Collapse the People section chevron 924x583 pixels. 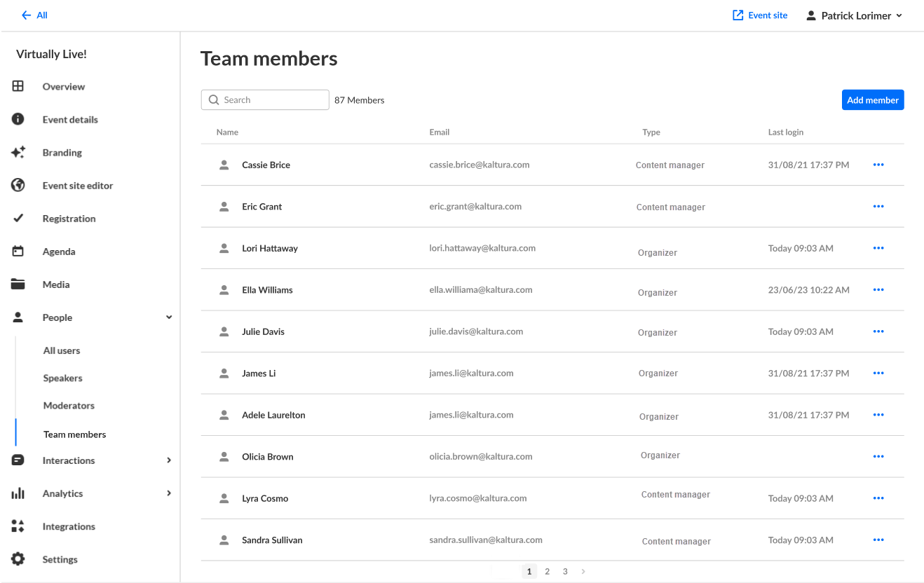click(x=169, y=317)
